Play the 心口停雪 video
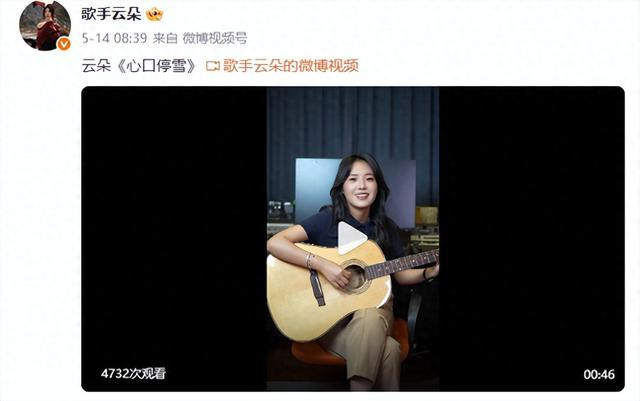640x401 pixels. coord(352,238)
